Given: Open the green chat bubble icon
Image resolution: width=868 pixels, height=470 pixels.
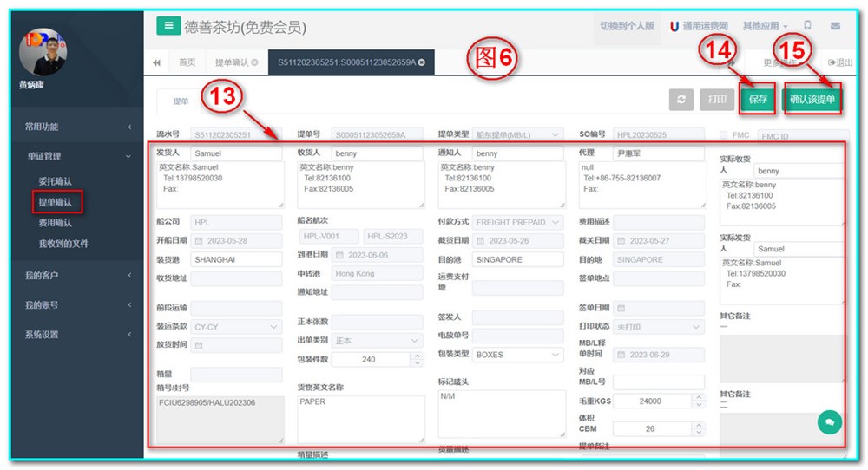Looking at the screenshot, I should (829, 422).
